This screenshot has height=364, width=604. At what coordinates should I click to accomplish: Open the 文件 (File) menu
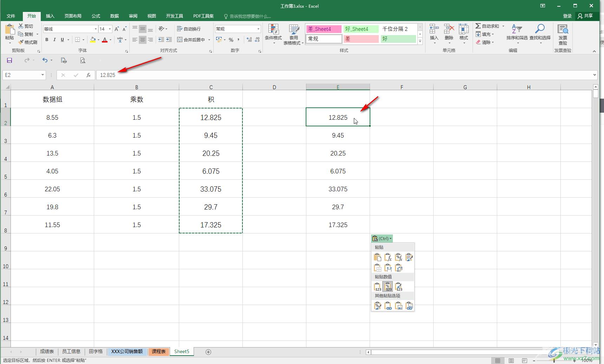(11, 16)
